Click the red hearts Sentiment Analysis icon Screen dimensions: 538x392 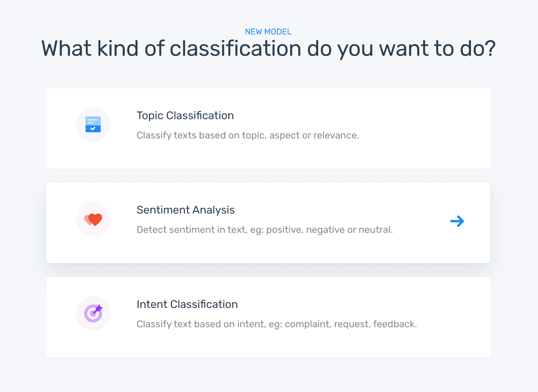coord(93,219)
